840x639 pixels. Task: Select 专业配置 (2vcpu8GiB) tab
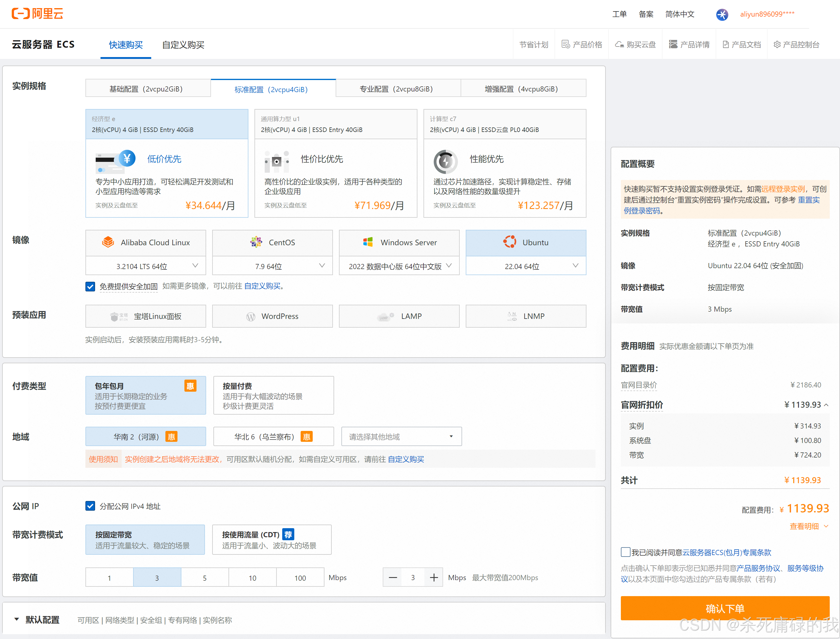[x=398, y=88]
